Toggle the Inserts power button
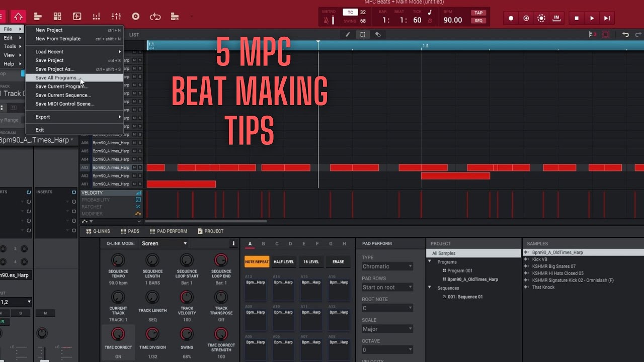 pyautogui.click(x=75, y=192)
